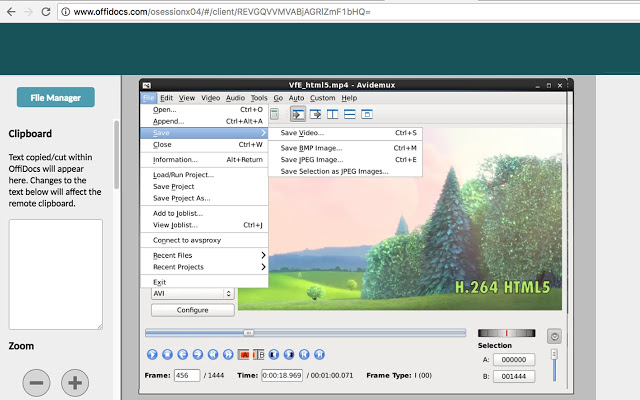Image resolution: width=640 pixels, height=400 pixels.
Task: Click selection B value button 001444
Action: [x=514, y=376]
